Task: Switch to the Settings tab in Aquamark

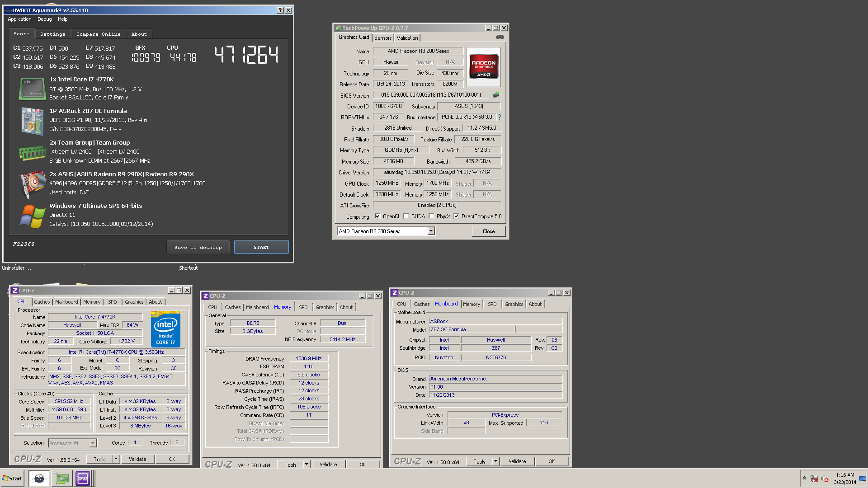Action: (52, 34)
